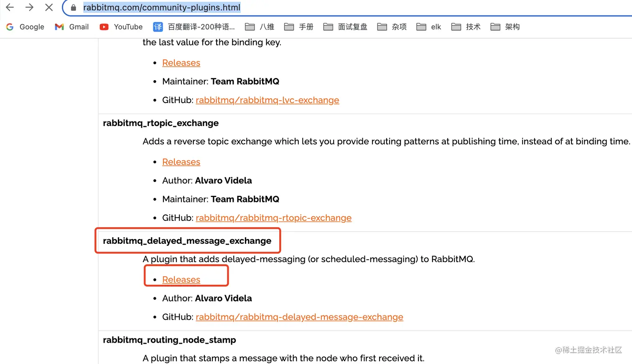This screenshot has height=364, width=632.
Task: Open Releases link above rabbitmq-lvc-exchange GitHub
Action: [181, 63]
